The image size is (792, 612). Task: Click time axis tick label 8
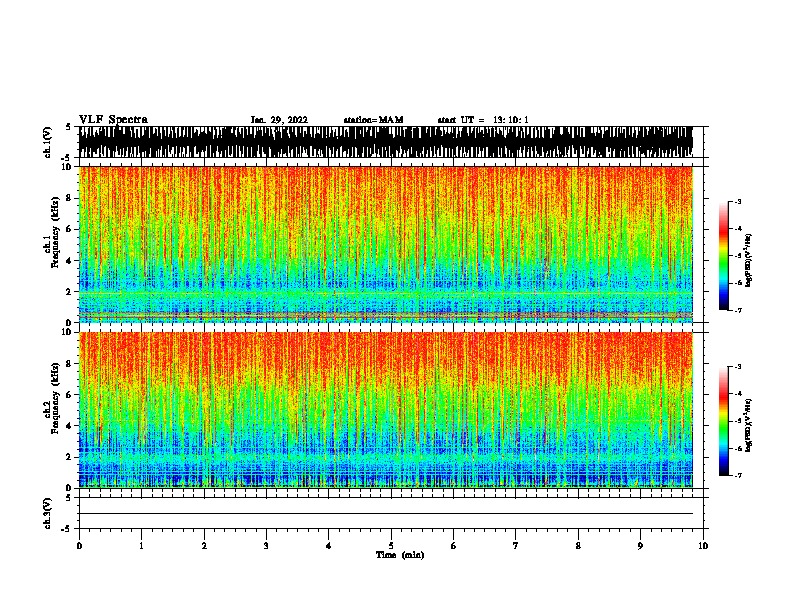click(x=578, y=546)
